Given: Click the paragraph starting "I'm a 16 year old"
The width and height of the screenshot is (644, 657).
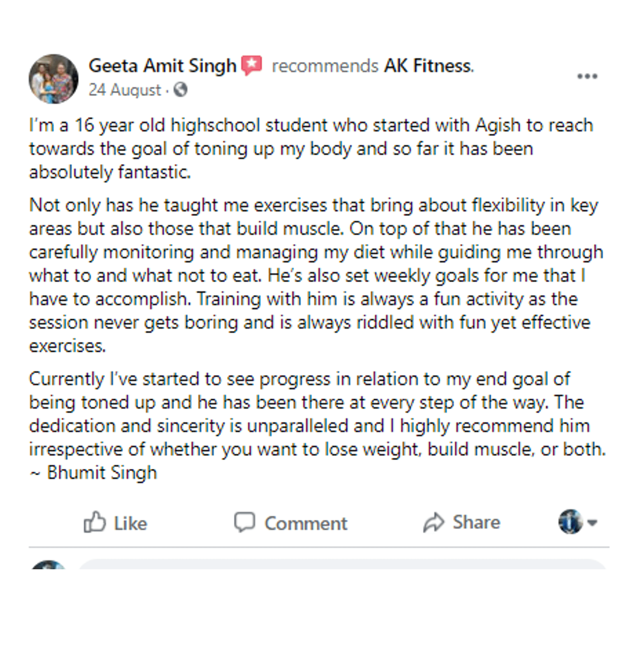Looking at the screenshot, I should tap(311, 149).
